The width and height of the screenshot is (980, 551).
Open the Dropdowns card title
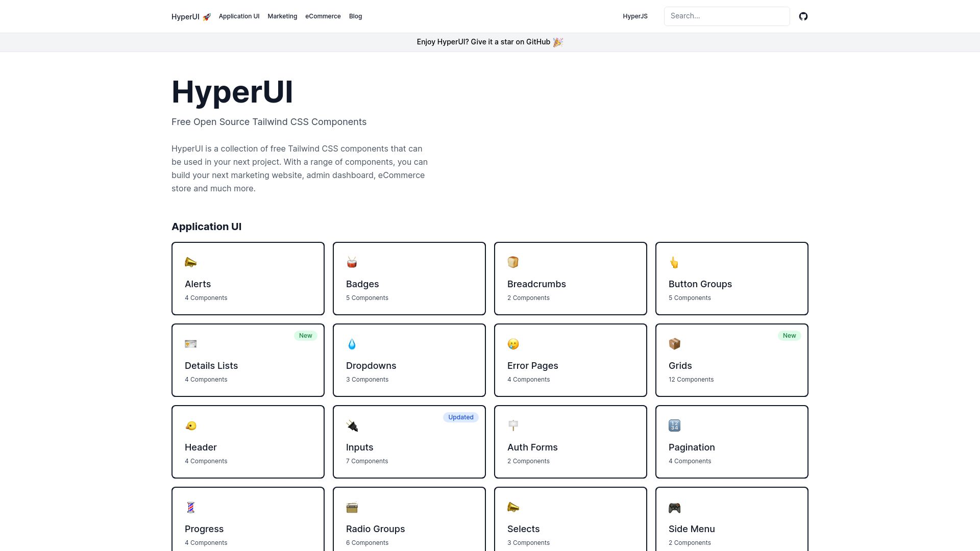371,366
